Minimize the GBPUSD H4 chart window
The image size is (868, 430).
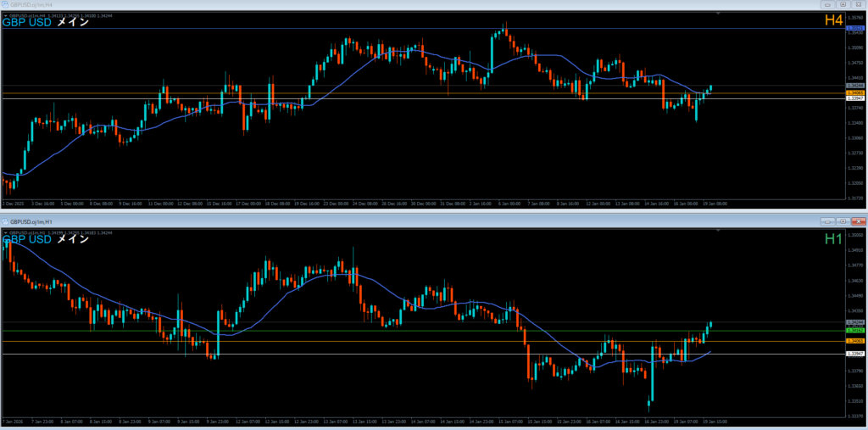828,4
